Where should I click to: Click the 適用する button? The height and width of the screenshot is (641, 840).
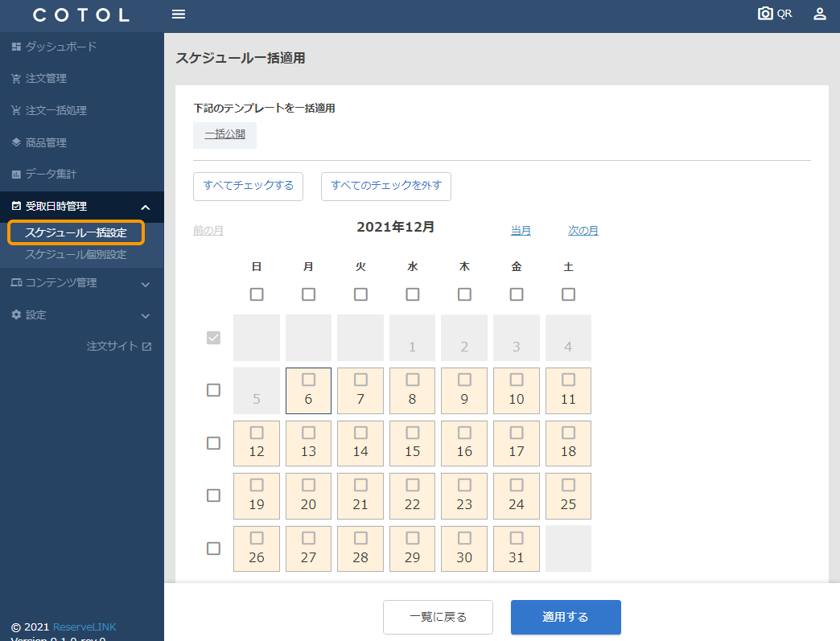pos(566,617)
